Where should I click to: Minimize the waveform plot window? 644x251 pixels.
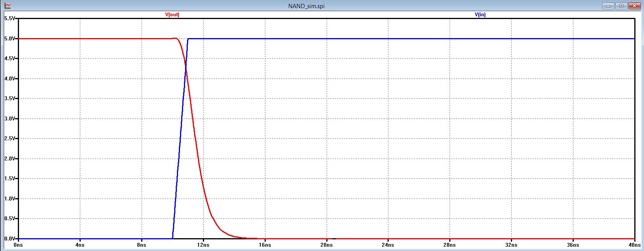point(608,6)
